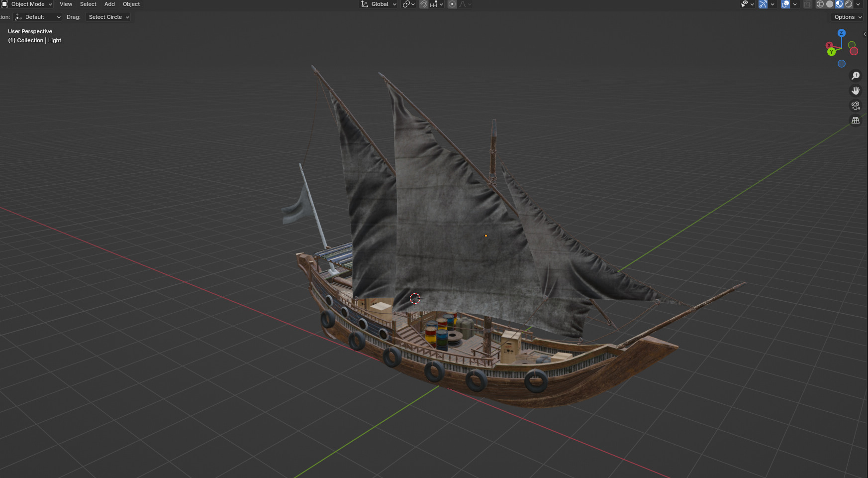Open the Default orientation dropdown

[x=38, y=17]
